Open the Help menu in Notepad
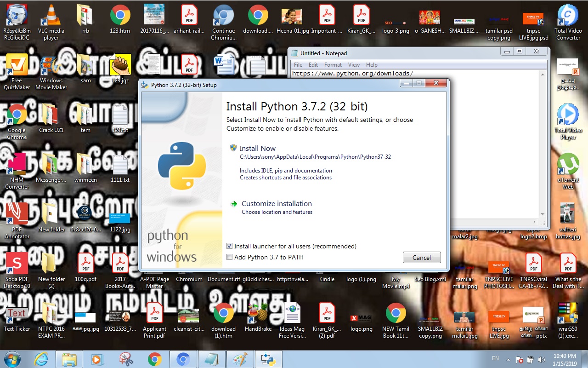The height and width of the screenshot is (368, 588). click(x=372, y=65)
